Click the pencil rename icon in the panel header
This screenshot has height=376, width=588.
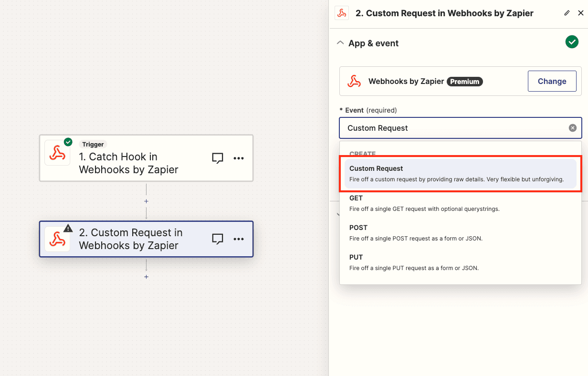(567, 13)
